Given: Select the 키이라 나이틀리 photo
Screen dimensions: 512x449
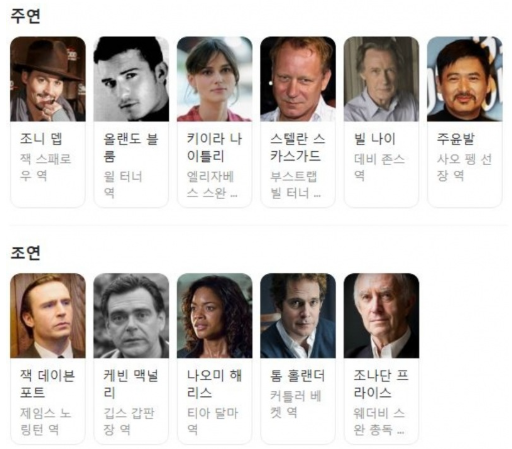Looking at the screenshot, I should [214, 79].
